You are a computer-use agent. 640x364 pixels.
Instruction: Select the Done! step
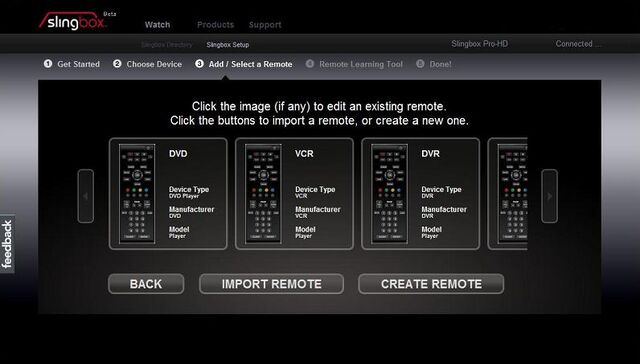(x=434, y=64)
